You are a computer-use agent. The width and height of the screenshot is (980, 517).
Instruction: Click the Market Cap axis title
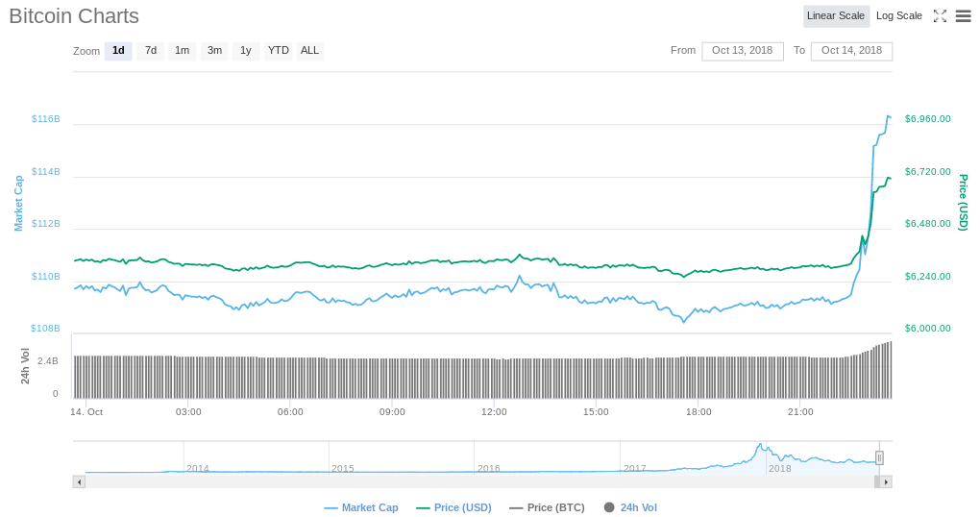(18, 203)
